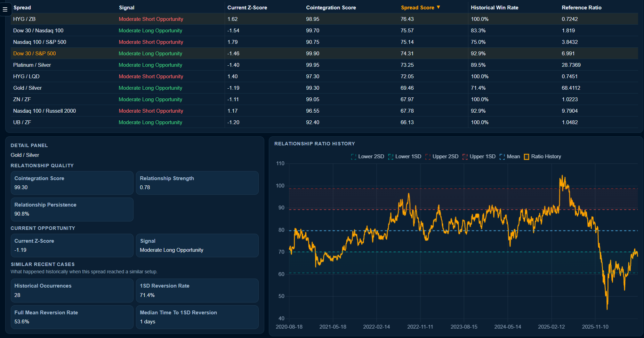The image size is (644, 338).
Task: Sort table by Spread column
Action: click(x=22, y=8)
